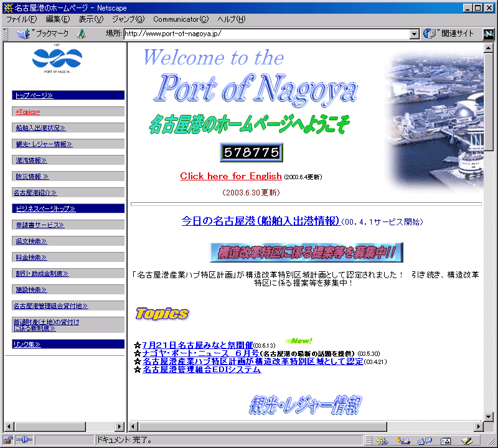Open 今日の名古屋港(船舶入出港情報) link
Screen dimensions: 498x448
click(261, 221)
